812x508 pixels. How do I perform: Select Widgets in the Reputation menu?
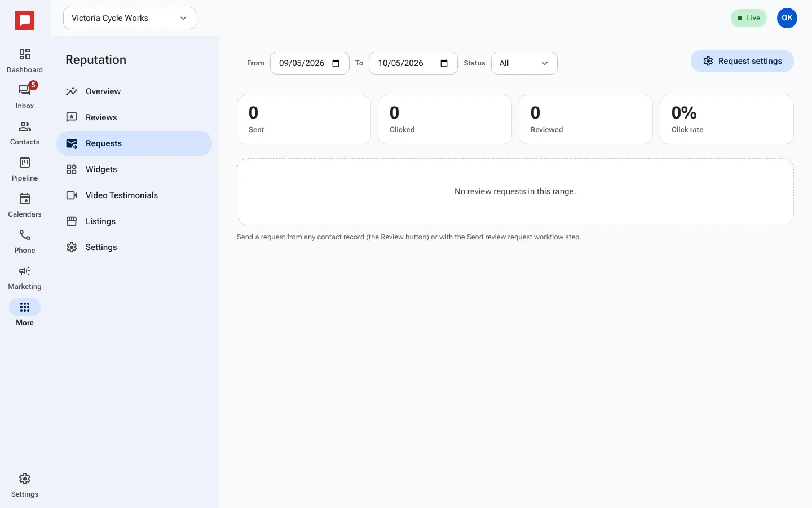click(x=134, y=169)
